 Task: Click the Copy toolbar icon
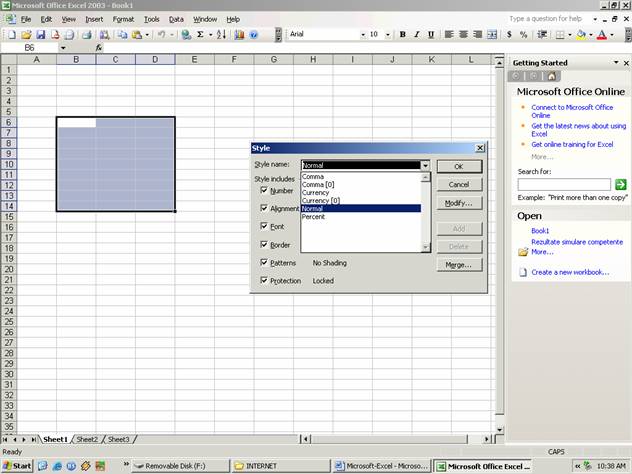(122, 35)
